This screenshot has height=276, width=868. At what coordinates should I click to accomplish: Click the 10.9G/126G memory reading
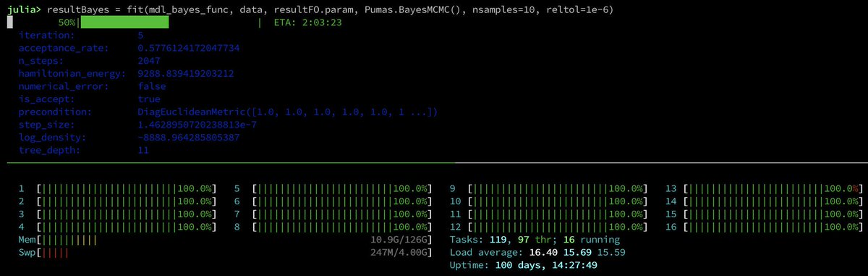coord(399,239)
